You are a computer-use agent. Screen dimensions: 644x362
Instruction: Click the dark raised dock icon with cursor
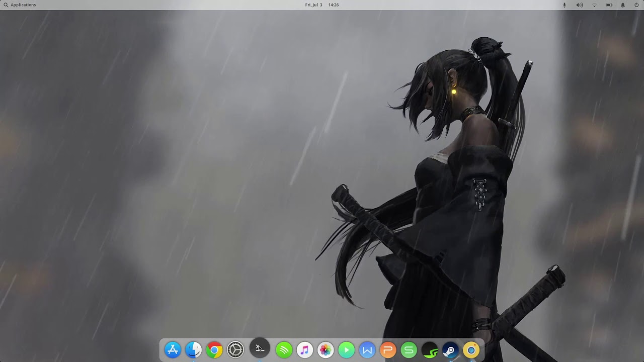(260, 348)
